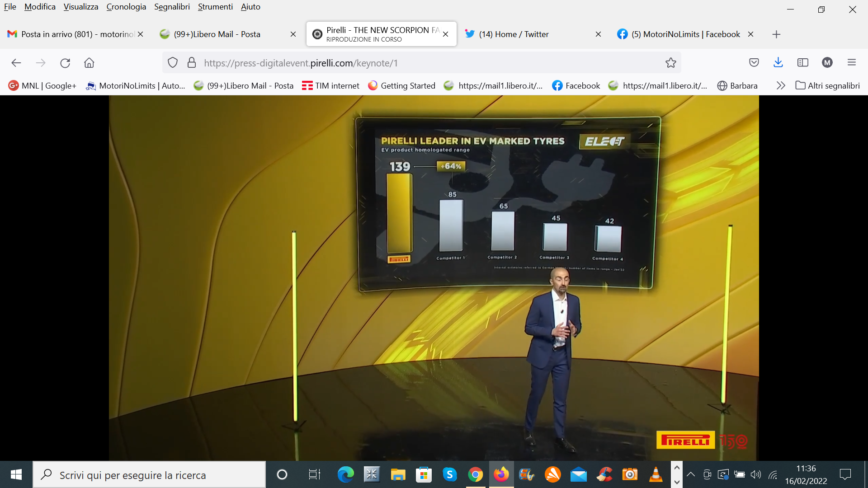Toggle the Firefox sidebar view icon
The image size is (868, 488).
[803, 63]
